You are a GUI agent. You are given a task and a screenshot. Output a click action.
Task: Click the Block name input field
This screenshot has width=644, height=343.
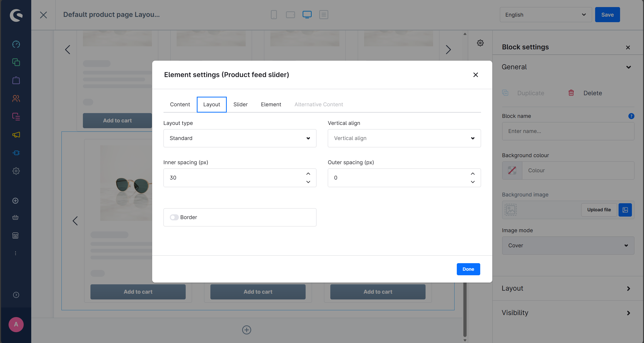[568, 131]
